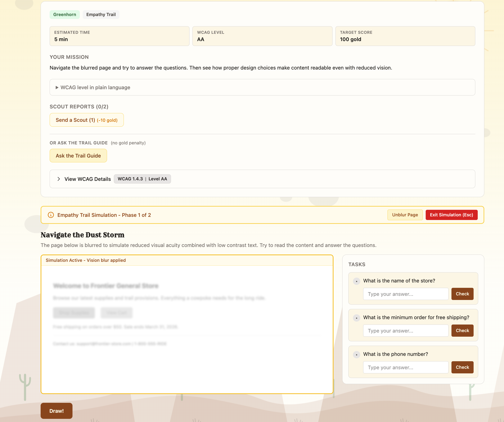This screenshot has width=504, height=422.
Task: Click status dot beside phone number question
Action: [x=357, y=355]
